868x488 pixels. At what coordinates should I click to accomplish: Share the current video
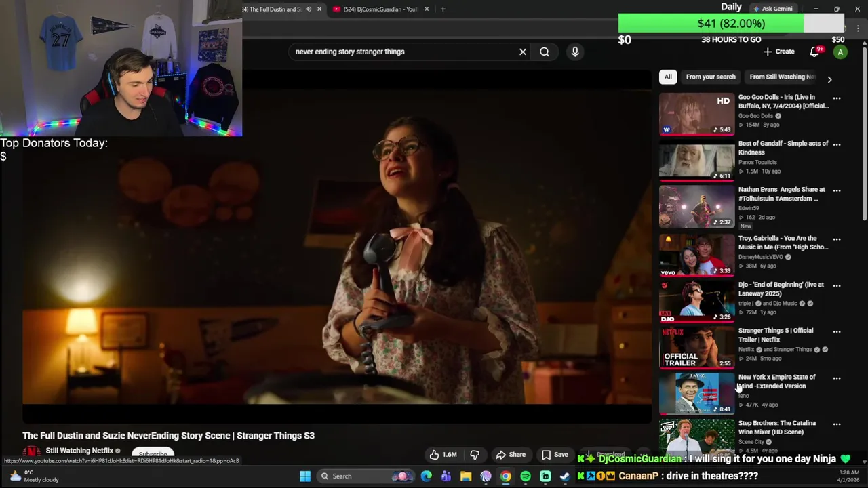[511, 455]
